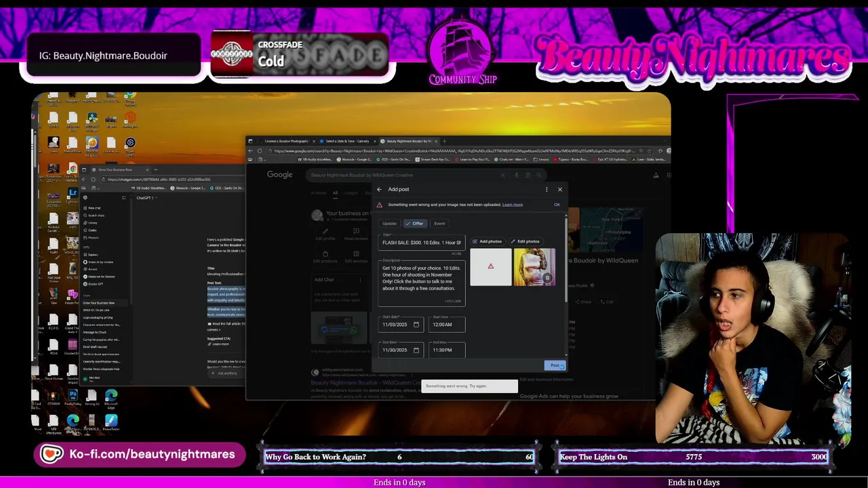Image resolution: width=868 pixels, height=488 pixels.
Task: Open the End time 11:30 PM selector
Action: [446, 350]
